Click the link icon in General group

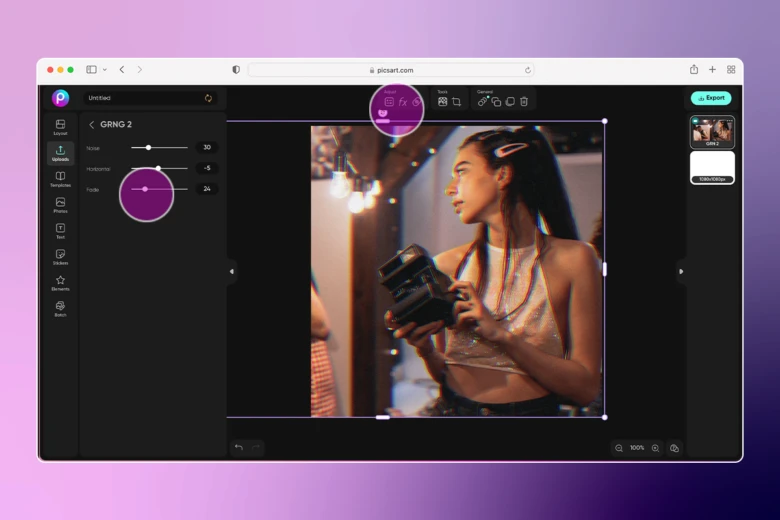[482, 102]
